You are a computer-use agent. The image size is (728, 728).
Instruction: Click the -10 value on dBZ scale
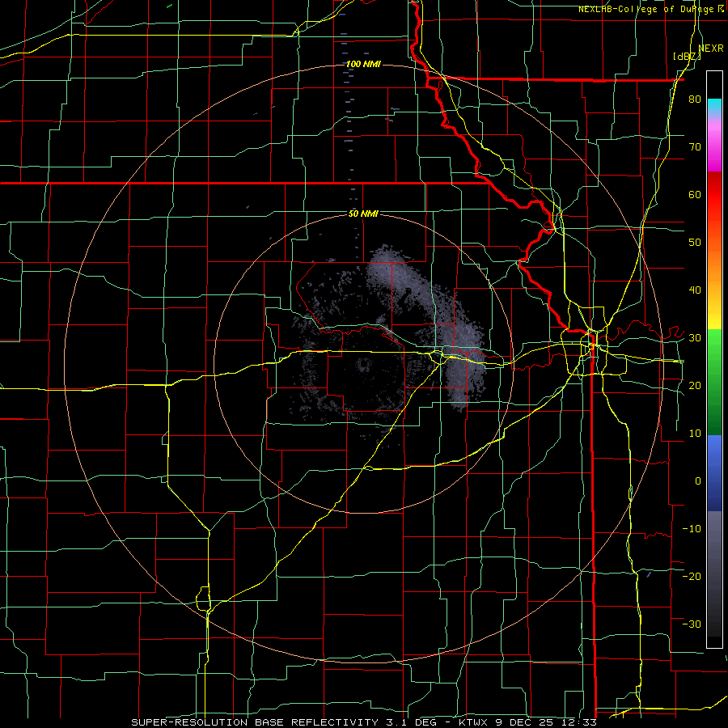pyautogui.click(x=692, y=529)
